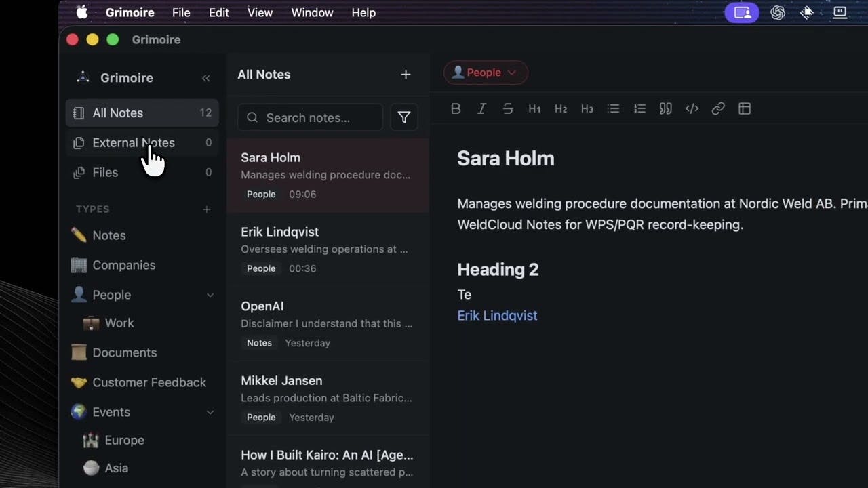Screen dimensions: 868x488
Task: Open the How I Built Kairo note
Action: pos(328,462)
